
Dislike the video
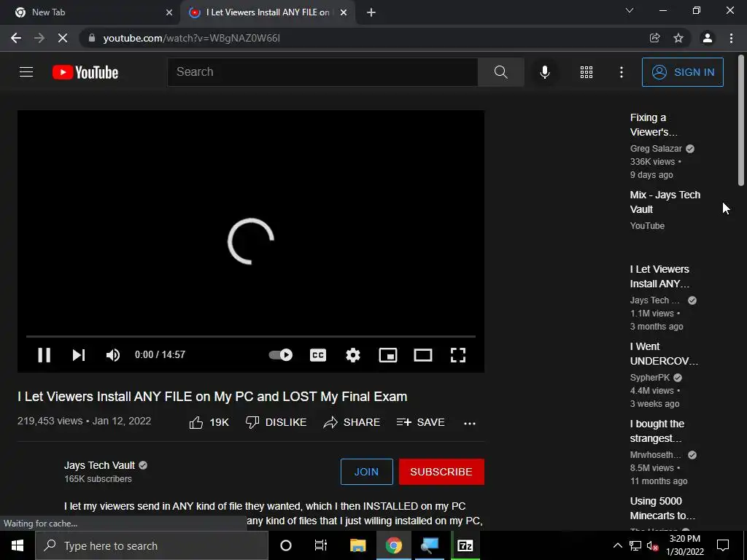276,422
